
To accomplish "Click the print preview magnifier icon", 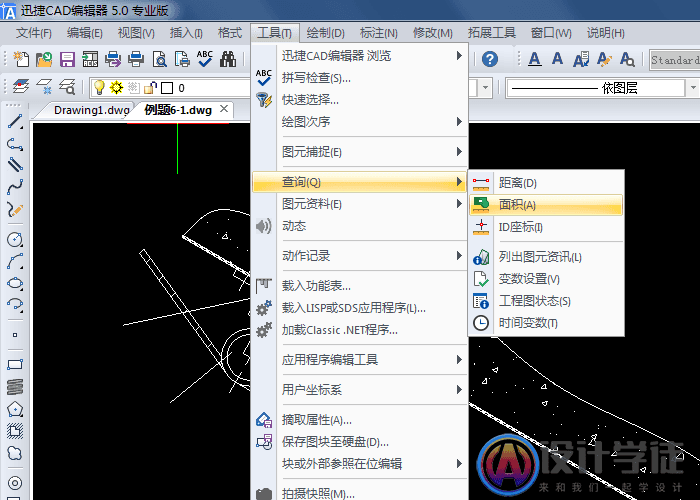I will 159,59.
